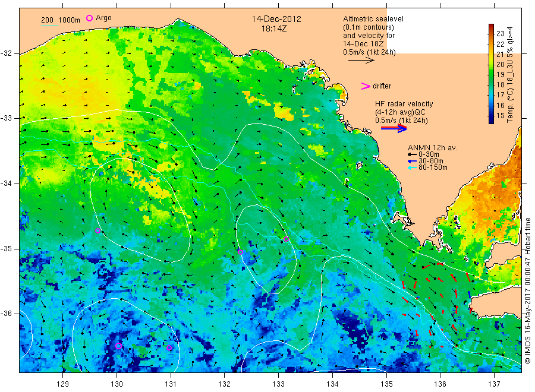Click the colorbar tick label '21'
The width and height of the screenshot is (535, 392).
click(x=500, y=54)
